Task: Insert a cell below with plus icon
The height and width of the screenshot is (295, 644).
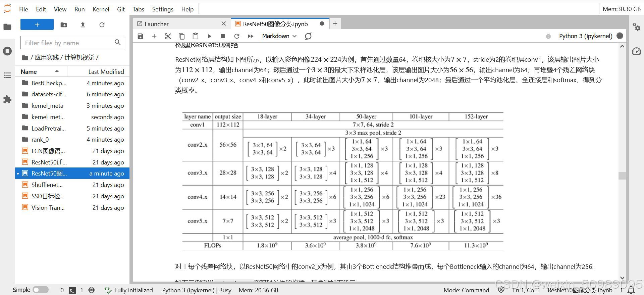Action: (154, 36)
